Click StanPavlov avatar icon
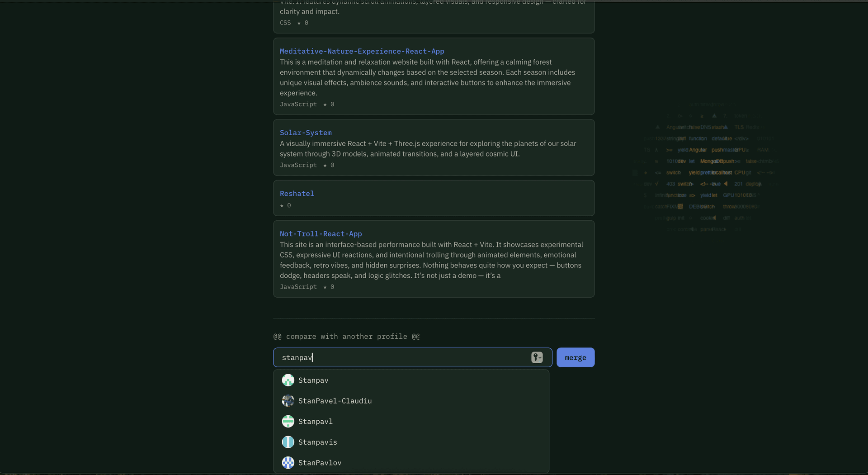This screenshot has height=475, width=868. 288,462
